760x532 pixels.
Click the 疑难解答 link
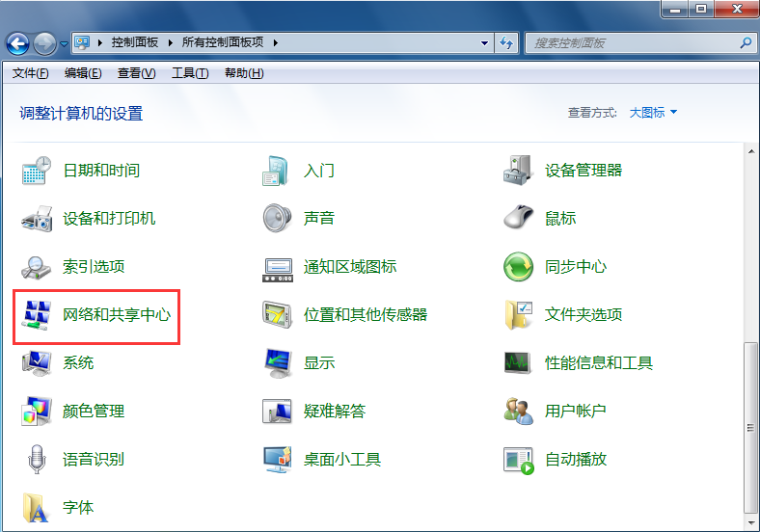(335, 412)
